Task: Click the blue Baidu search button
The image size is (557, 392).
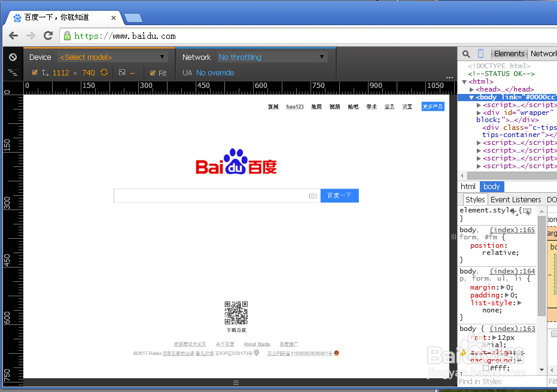Action: [340, 196]
